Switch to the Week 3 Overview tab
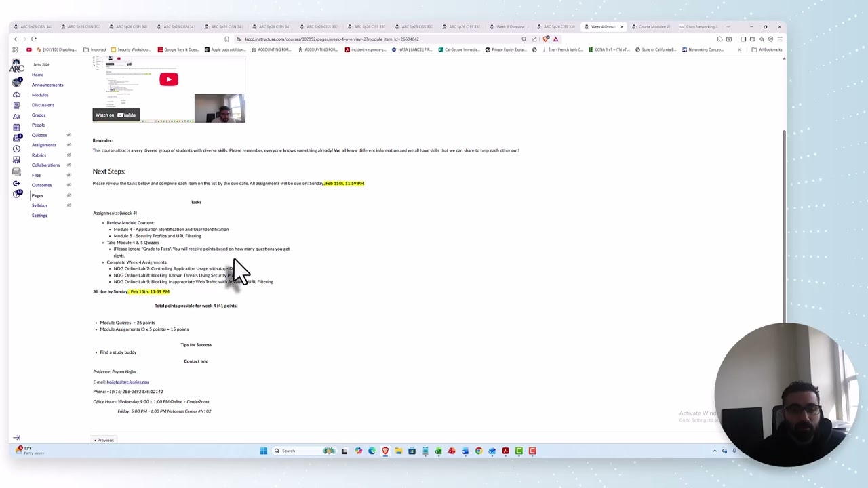This screenshot has height=488, width=868. [x=511, y=27]
